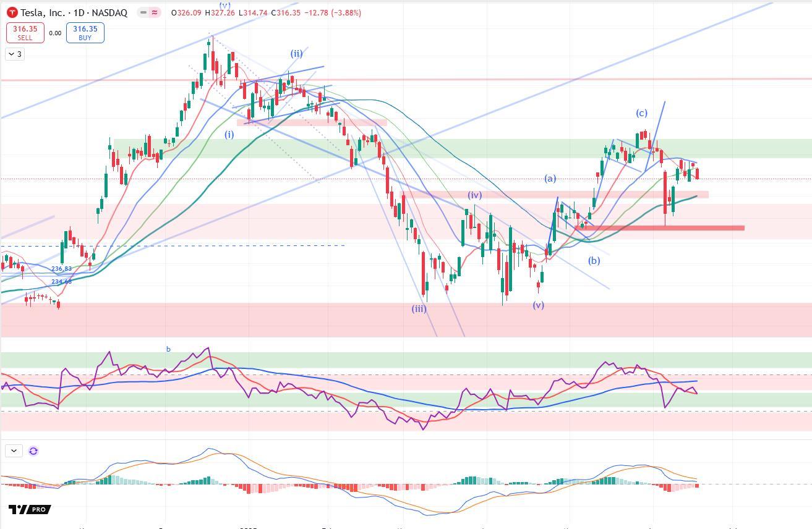This screenshot has height=529, width=812.
Task: Click the close value C316.35
Action: (x=285, y=12)
